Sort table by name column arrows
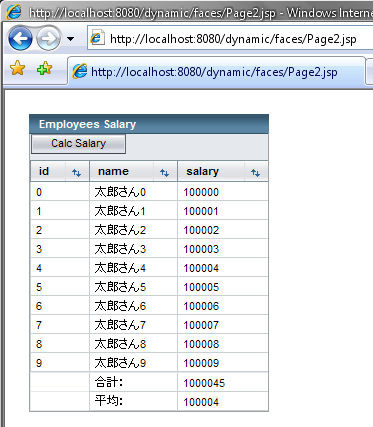 pos(164,173)
